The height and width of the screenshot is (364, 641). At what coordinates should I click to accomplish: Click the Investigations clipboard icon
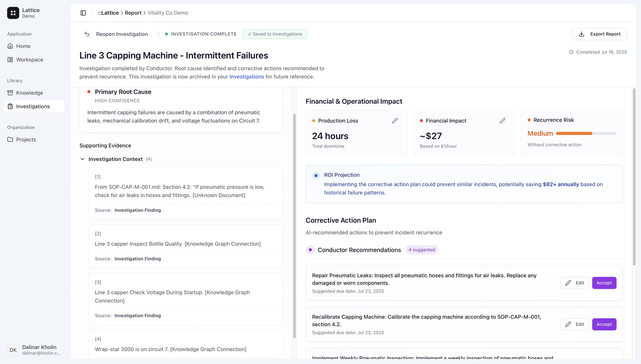10,106
